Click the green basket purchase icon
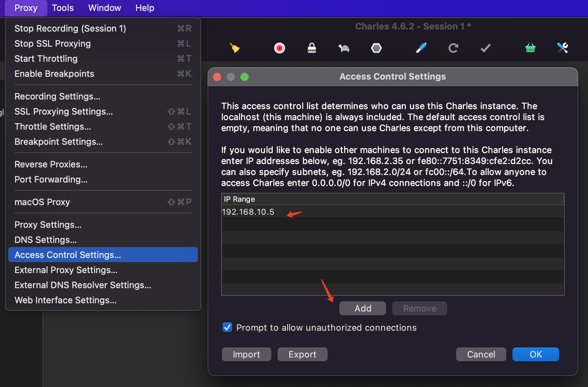Image resolution: width=588 pixels, height=387 pixels. coord(530,48)
